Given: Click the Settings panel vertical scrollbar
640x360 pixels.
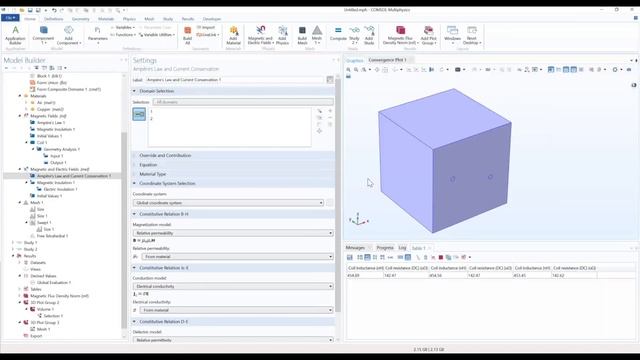Looking at the screenshot, I should 338,196.
